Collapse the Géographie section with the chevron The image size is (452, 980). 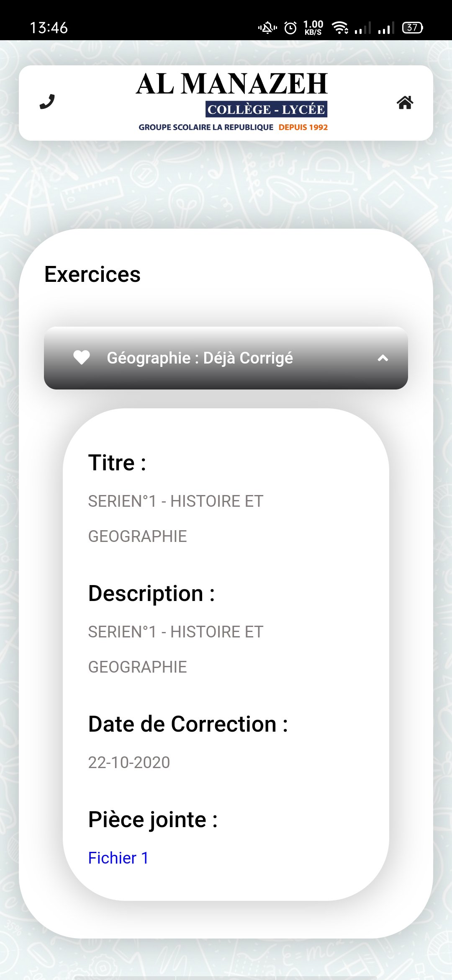(383, 358)
